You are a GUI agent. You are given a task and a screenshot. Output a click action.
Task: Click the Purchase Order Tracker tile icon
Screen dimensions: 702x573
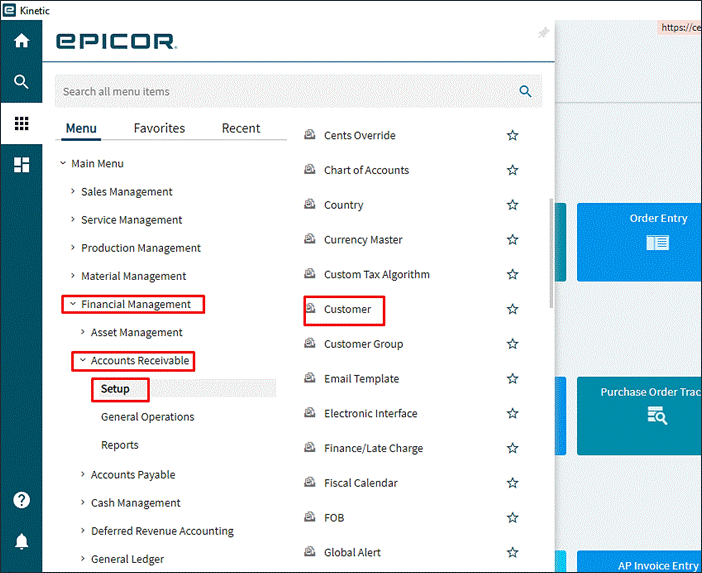[x=657, y=415]
